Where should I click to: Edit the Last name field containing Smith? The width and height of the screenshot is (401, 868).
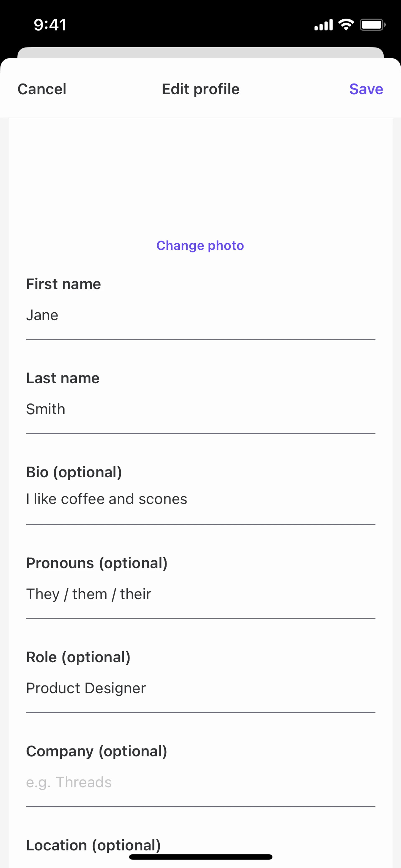(200, 409)
